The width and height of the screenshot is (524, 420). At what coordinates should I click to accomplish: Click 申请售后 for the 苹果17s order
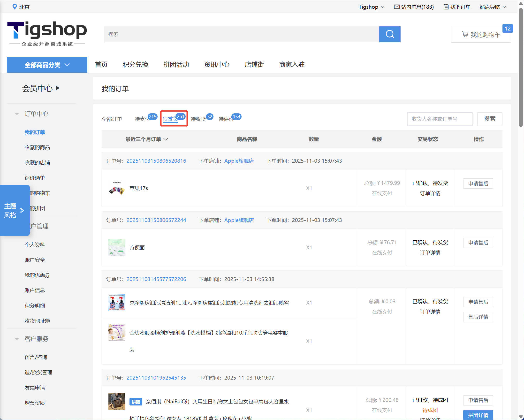[x=478, y=183]
